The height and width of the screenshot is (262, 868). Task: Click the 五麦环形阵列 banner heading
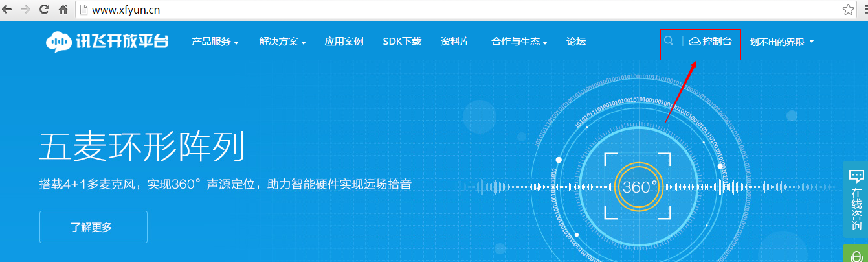pyautogui.click(x=142, y=146)
